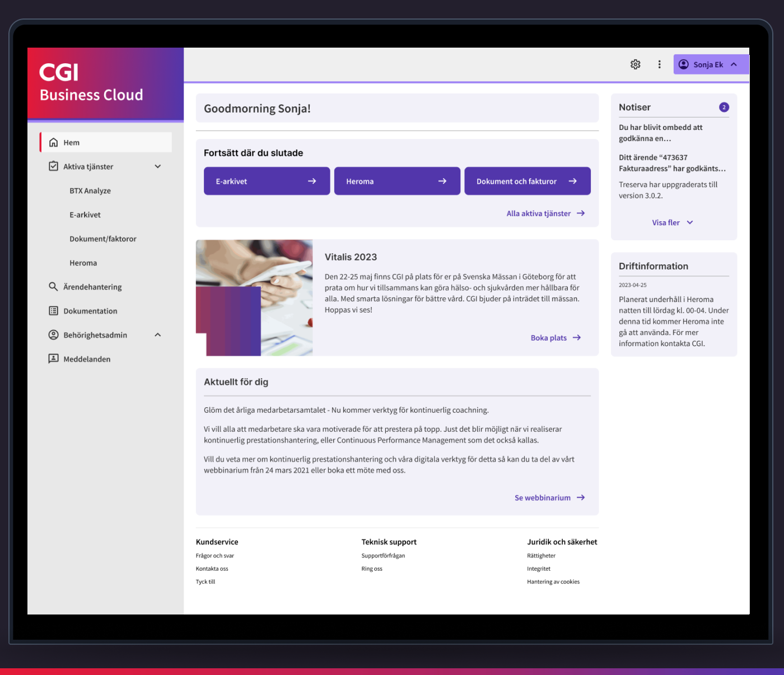Image resolution: width=784 pixels, height=675 pixels.
Task: Open notice about being asked to approve
Action: coord(661,133)
